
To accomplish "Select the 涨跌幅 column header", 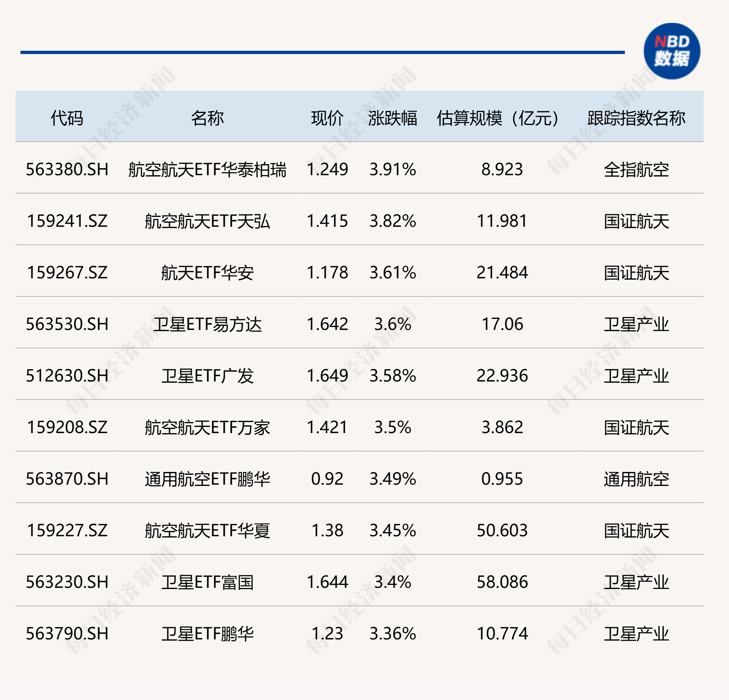I will (393, 118).
